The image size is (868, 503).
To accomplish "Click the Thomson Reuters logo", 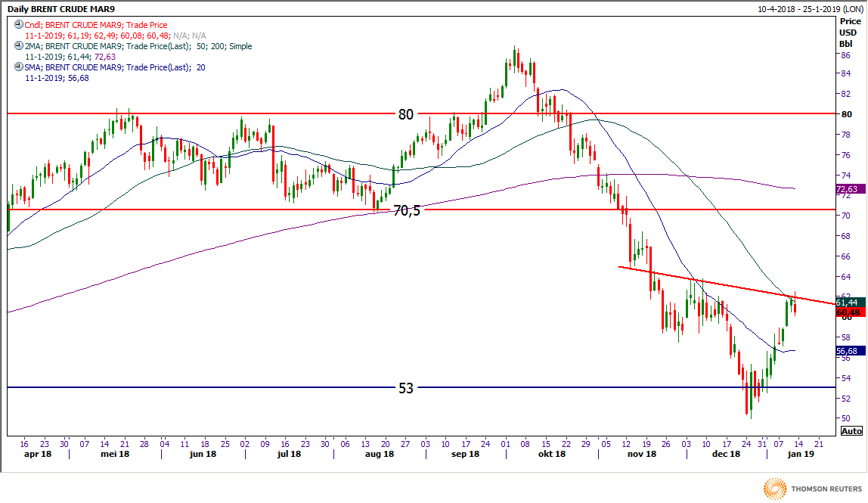I will pyautogui.click(x=813, y=489).
